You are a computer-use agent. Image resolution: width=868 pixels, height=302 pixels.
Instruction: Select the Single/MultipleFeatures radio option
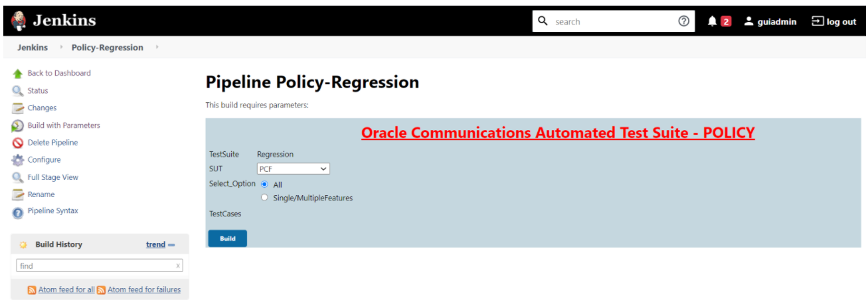click(264, 198)
